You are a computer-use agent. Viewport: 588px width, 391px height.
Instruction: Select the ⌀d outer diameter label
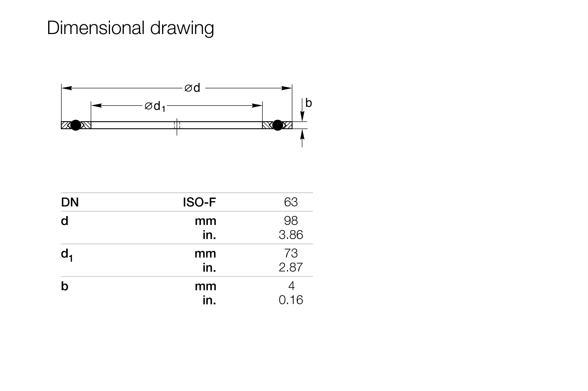192,88
